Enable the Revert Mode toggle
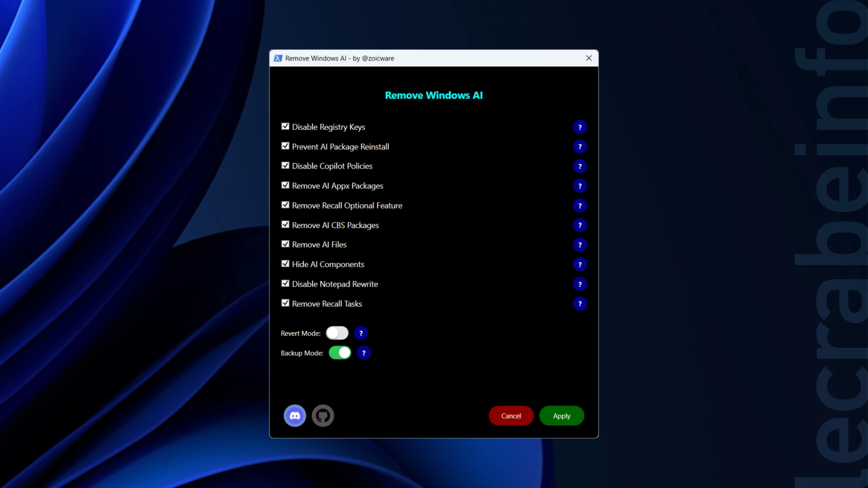 pyautogui.click(x=337, y=333)
